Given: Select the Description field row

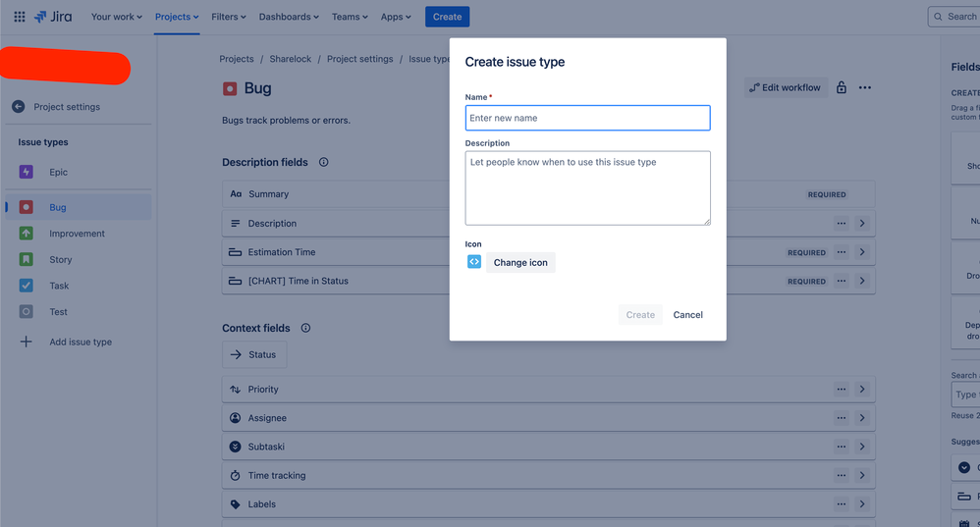Looking at the screenshot, I should (x=548, y=223).
